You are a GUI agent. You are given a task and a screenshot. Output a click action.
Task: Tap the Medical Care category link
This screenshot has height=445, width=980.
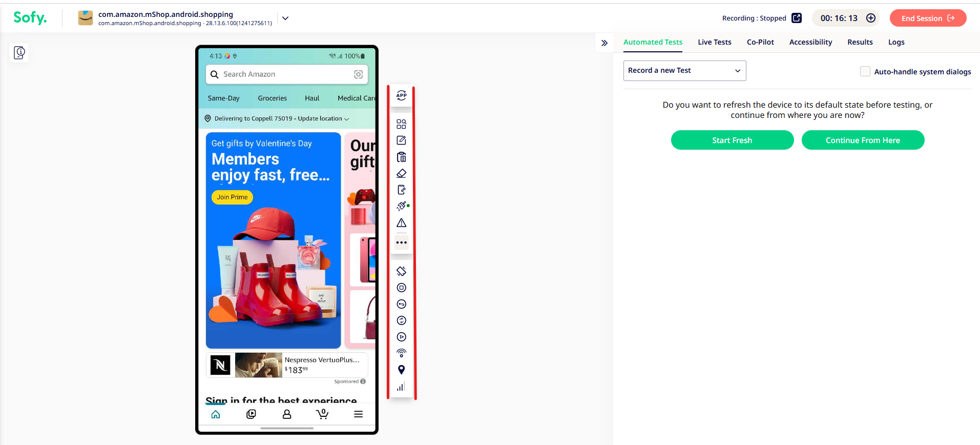pos(357,98)
